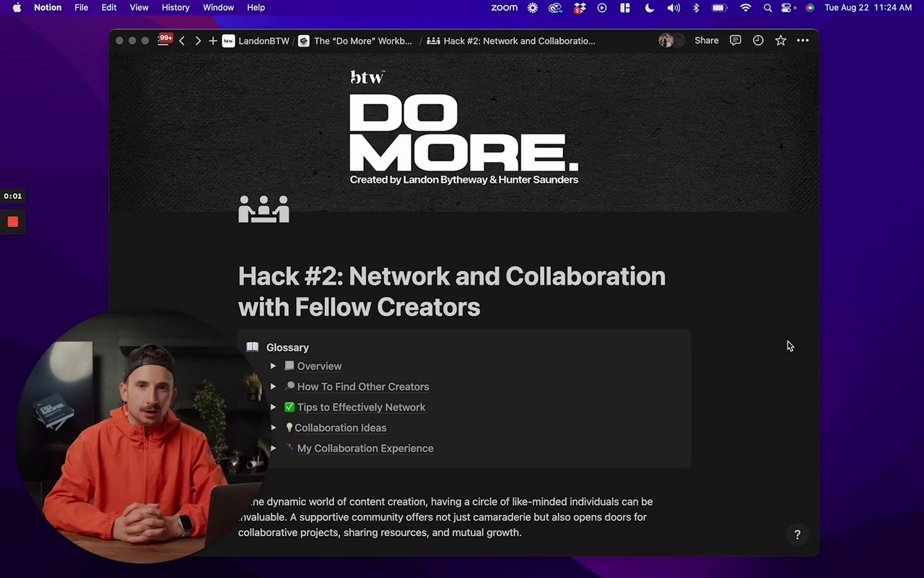Image resolution: width=924 pixels, height=578 pixels.
Task: Show page collaborator avatars
Action: pyautogui.click(x=671, y=40)
